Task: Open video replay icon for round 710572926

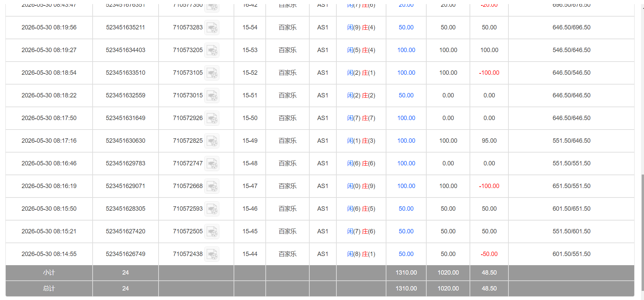Action: click(212, 118)
